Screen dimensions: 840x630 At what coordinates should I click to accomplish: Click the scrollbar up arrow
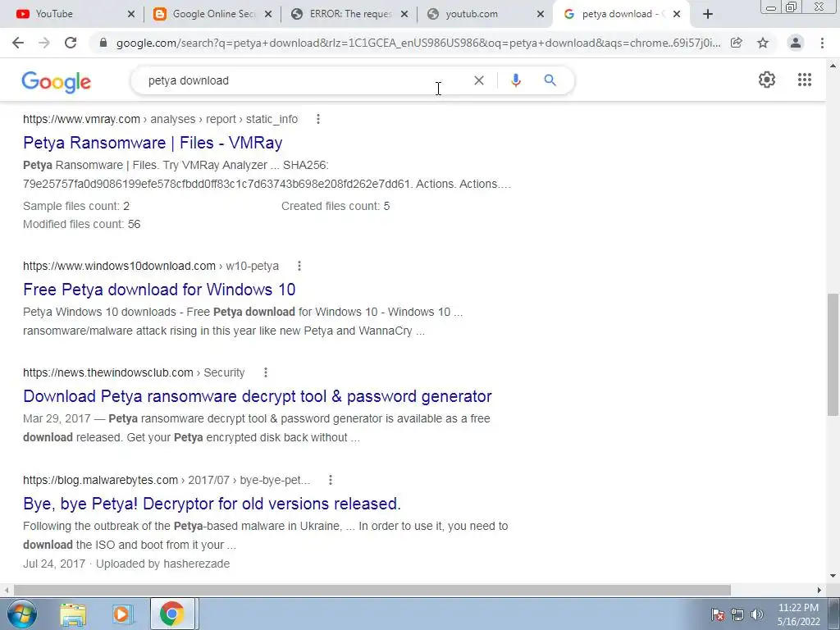tap(833, 66)
